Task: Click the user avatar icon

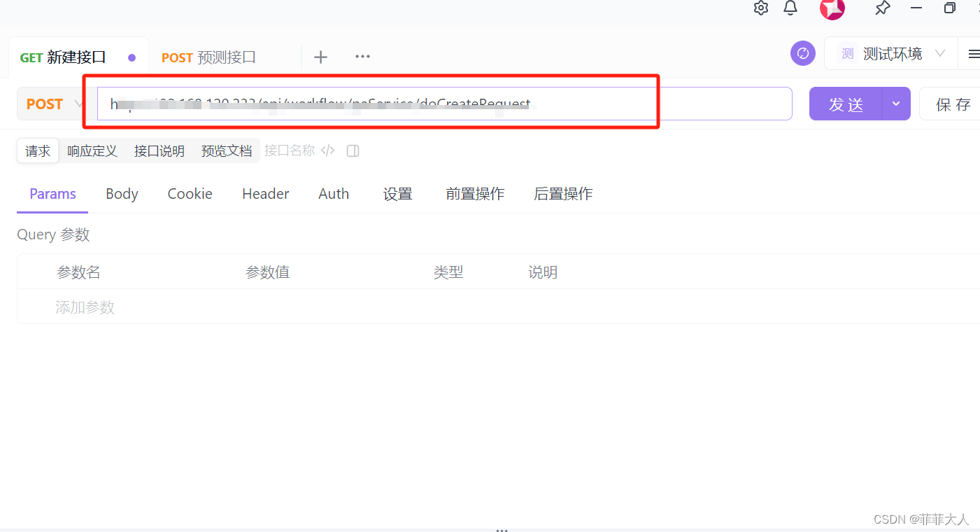Action: tap(832, 10)
